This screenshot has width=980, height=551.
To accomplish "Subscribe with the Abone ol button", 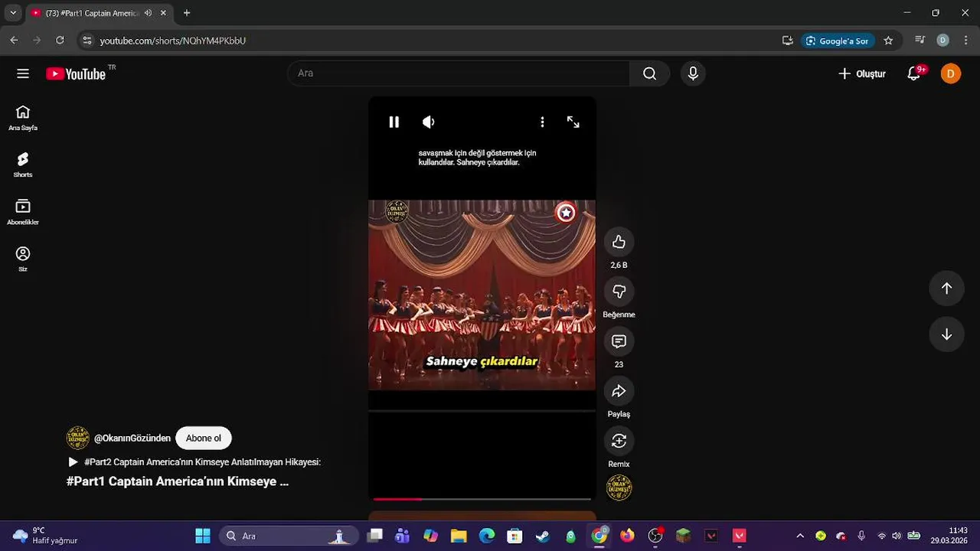I will (x=203, y=439).
